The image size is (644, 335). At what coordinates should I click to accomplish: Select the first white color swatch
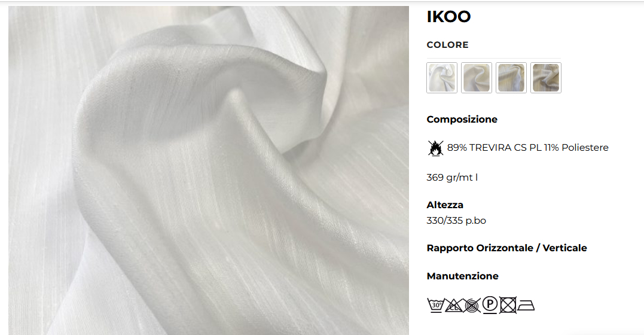[x=442, y=78]
